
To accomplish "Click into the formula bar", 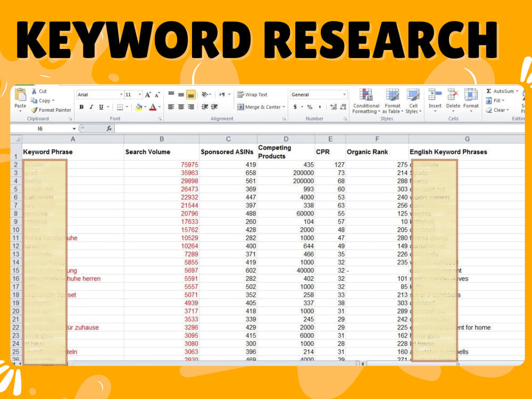I will 319,129.
